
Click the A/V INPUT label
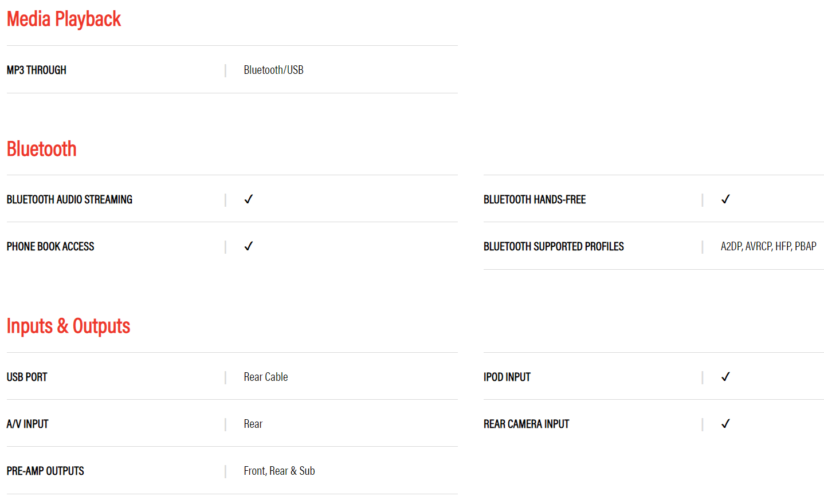point(28,424)
